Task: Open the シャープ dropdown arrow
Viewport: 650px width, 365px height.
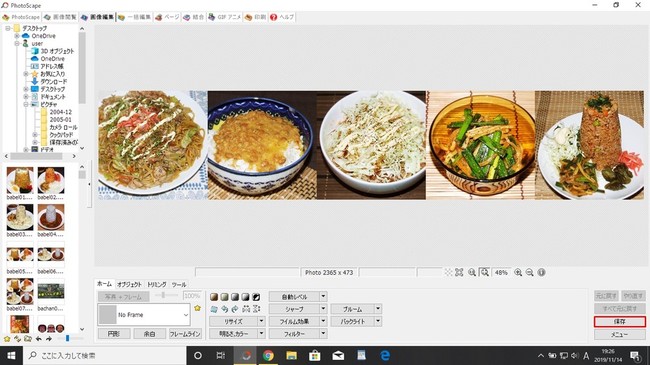Action: click(323, 309)
